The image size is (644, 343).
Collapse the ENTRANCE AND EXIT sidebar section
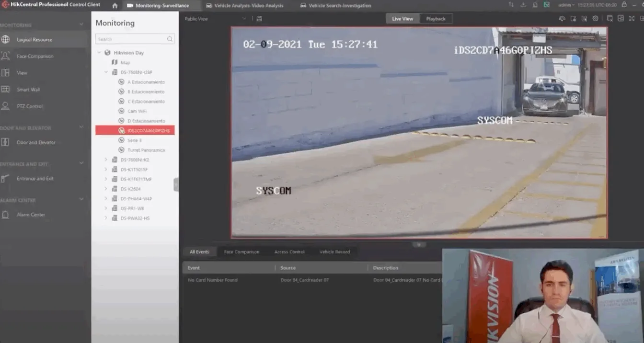(81, 163)
